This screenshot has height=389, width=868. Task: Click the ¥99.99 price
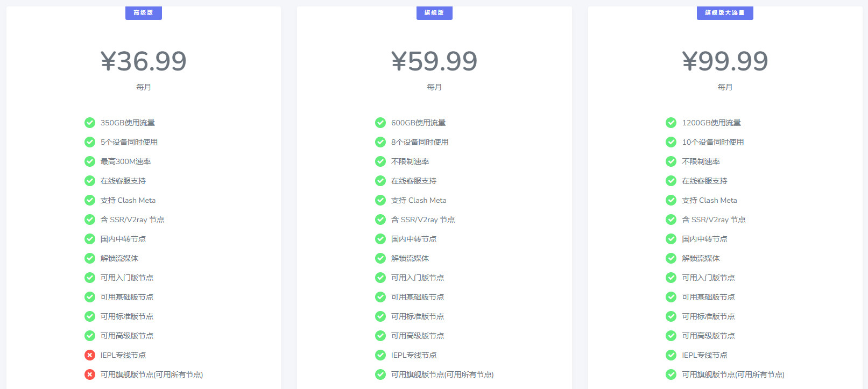(x=725, y=61)
